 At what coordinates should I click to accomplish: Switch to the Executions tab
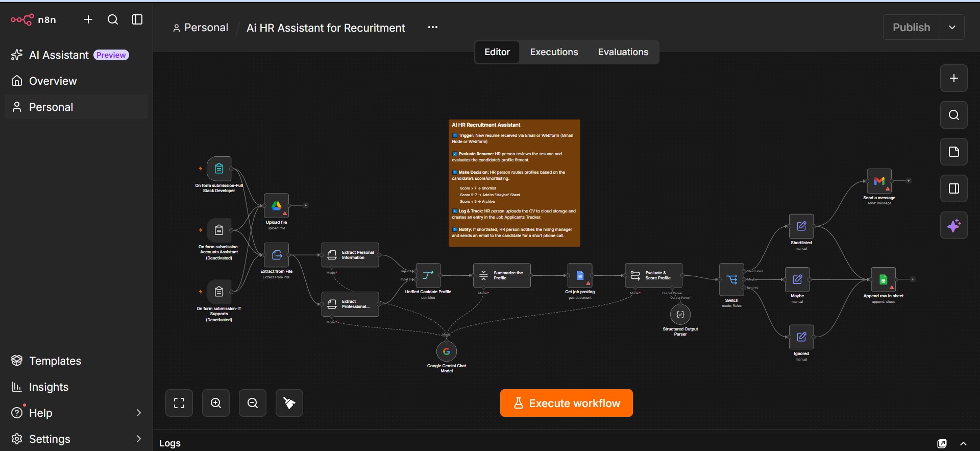pos(554,52)
